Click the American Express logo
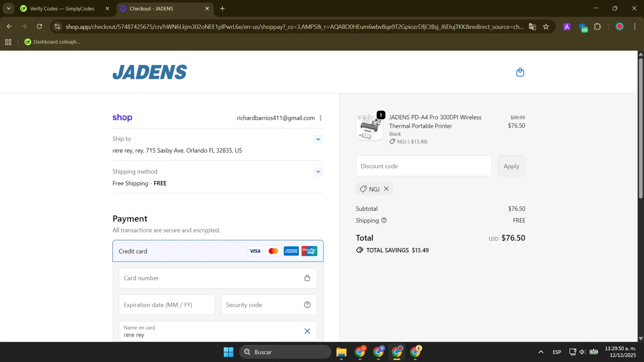644x362 pixels. 291,251
